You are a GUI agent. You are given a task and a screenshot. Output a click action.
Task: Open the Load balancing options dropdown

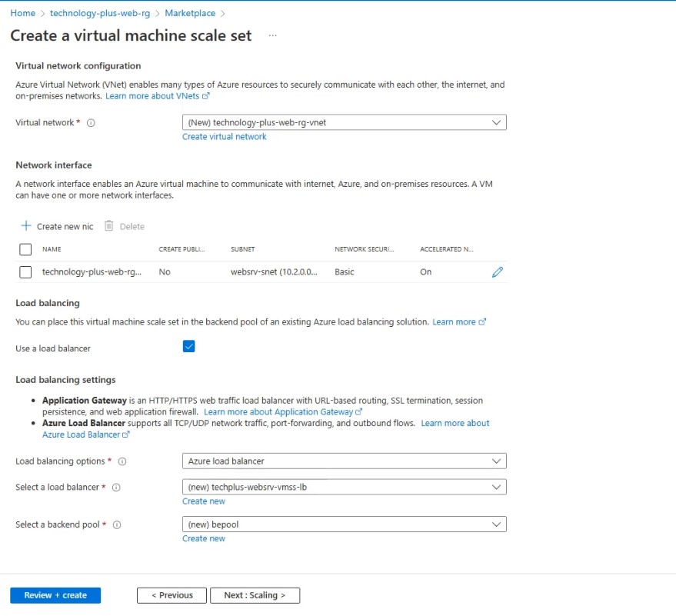[x=344, y=461]
